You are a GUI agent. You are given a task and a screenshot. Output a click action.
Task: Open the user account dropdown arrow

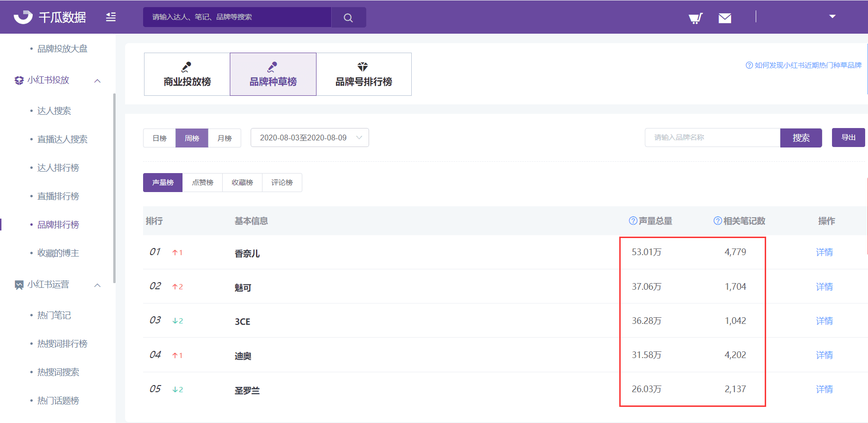click(832, 17)
